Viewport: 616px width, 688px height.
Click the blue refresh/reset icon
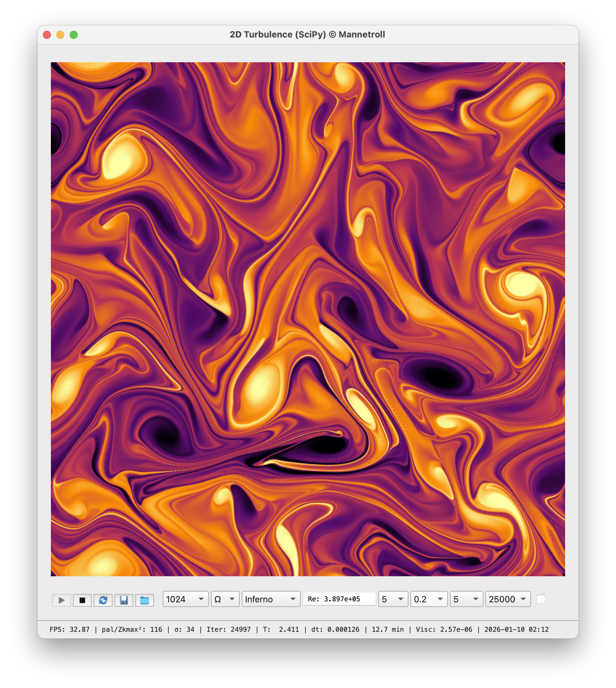tap(103, 600)
